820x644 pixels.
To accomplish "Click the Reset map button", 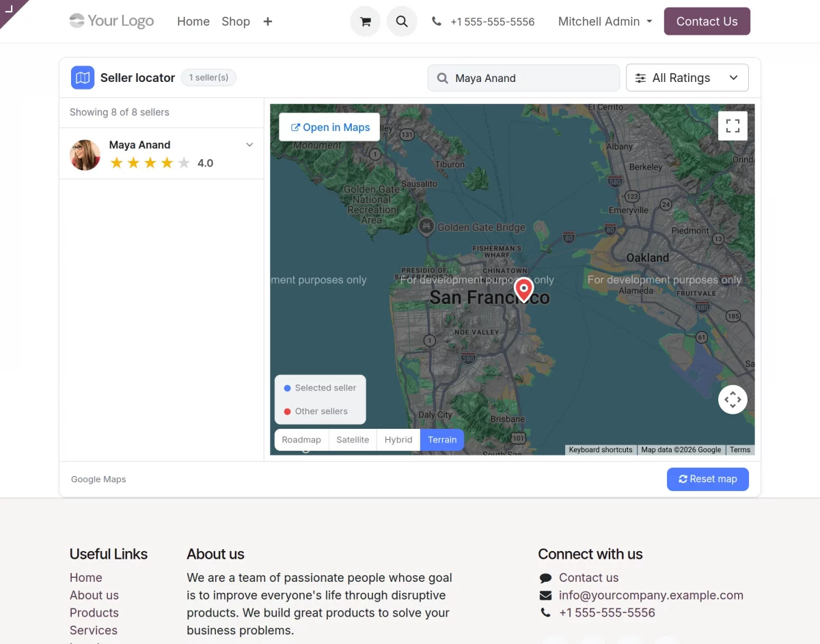I will tap(708, 479).
